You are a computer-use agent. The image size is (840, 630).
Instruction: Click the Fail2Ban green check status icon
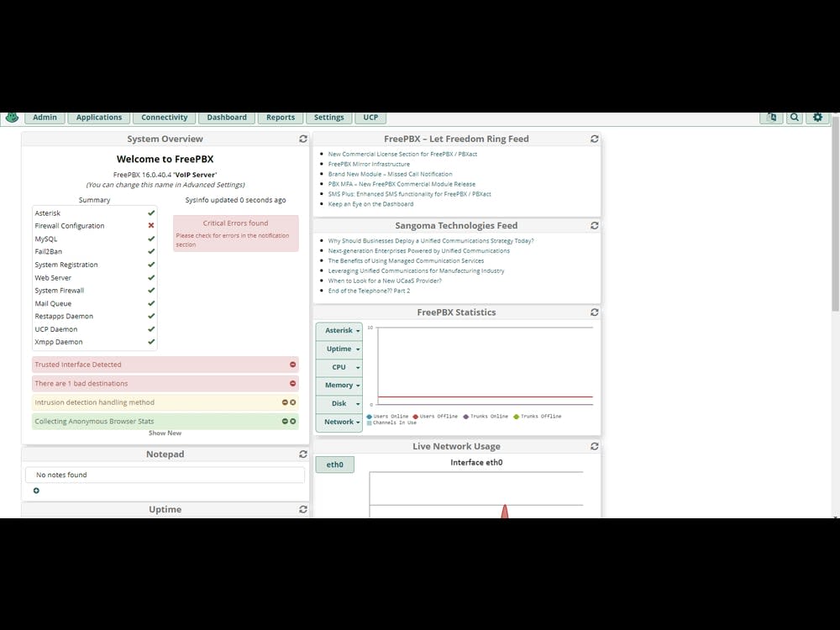[151, 251]
